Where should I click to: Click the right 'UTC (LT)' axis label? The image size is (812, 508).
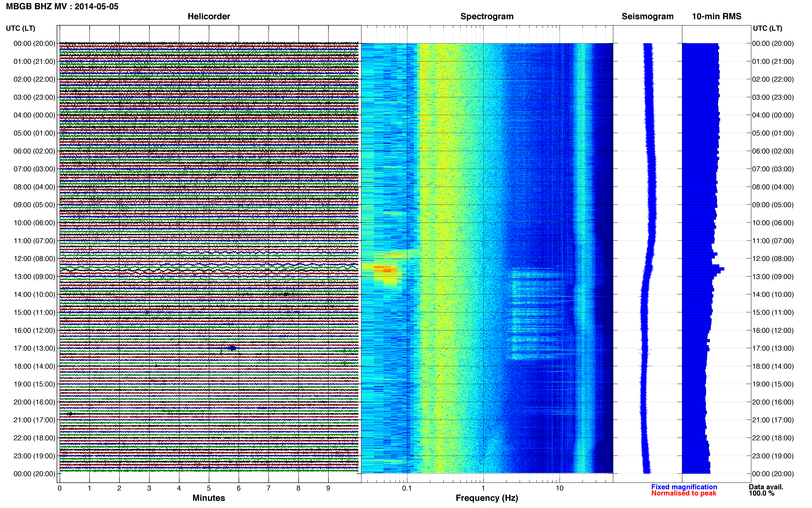[x=767, y=28]
